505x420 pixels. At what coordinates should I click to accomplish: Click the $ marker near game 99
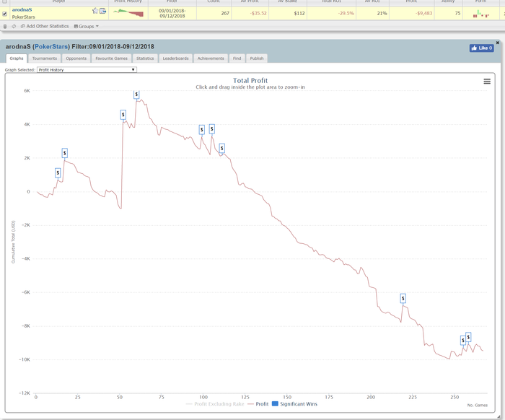tap(201, 130)
